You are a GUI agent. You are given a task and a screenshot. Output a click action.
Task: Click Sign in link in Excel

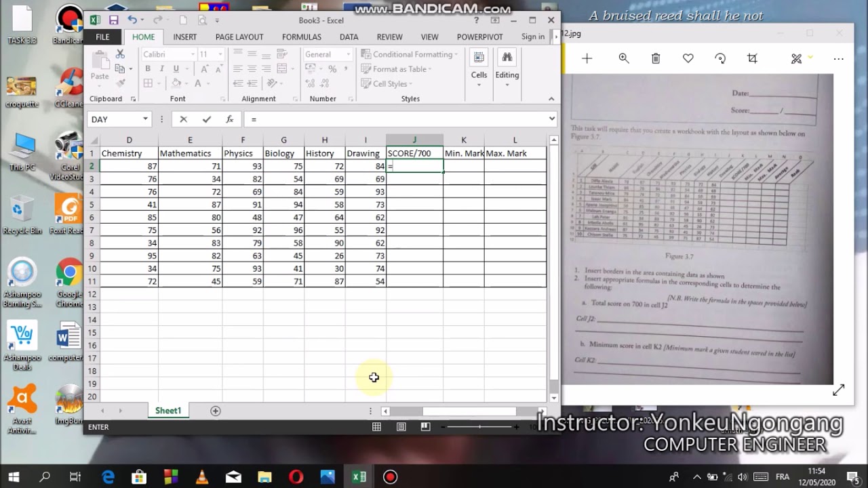(533, 37)
